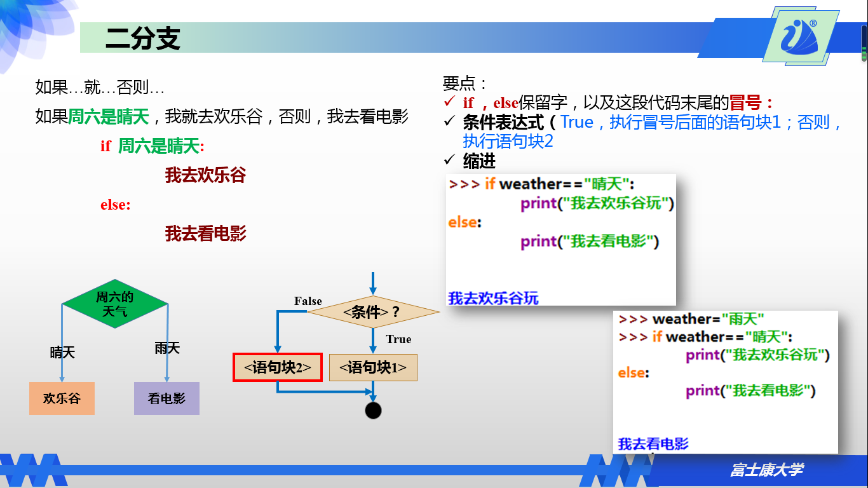
Task: Click the pseudocode line if 周六是晴天:
Action: [153, 147]
